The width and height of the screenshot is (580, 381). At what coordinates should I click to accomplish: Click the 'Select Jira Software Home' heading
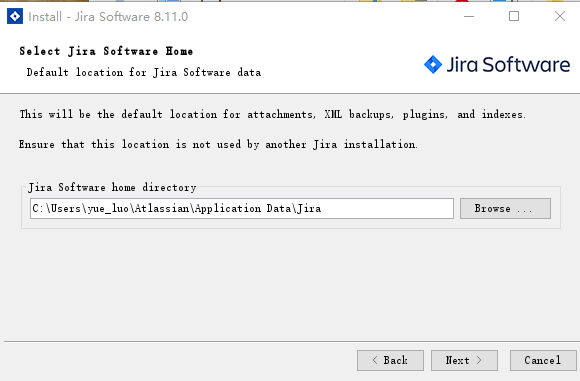tap(106, 51)
